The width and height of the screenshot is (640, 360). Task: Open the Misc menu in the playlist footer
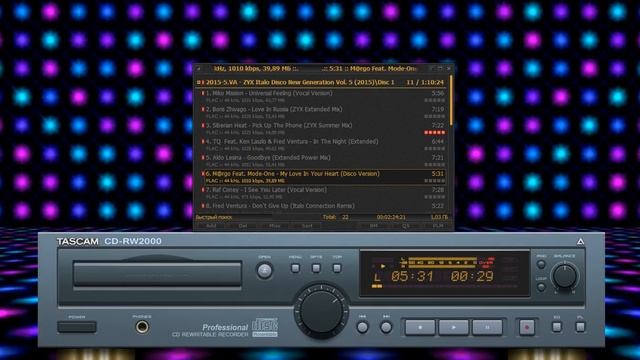[x=275, y=226]
